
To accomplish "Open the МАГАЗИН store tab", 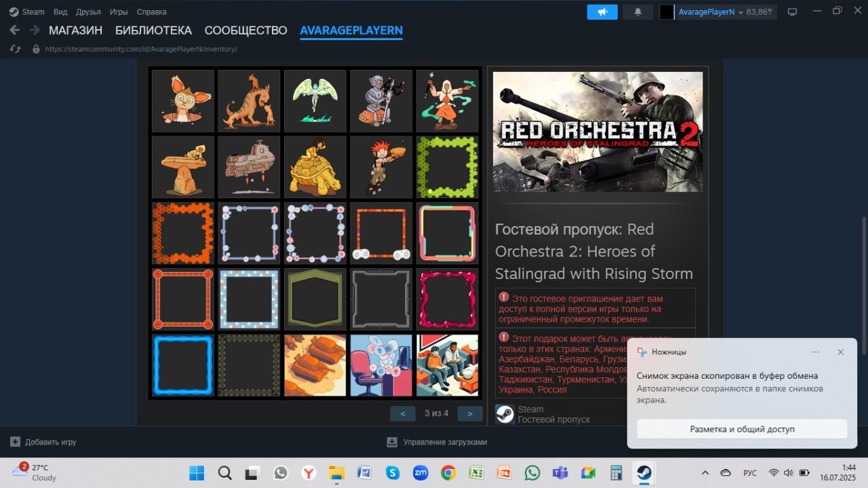I will coord(75,31).
